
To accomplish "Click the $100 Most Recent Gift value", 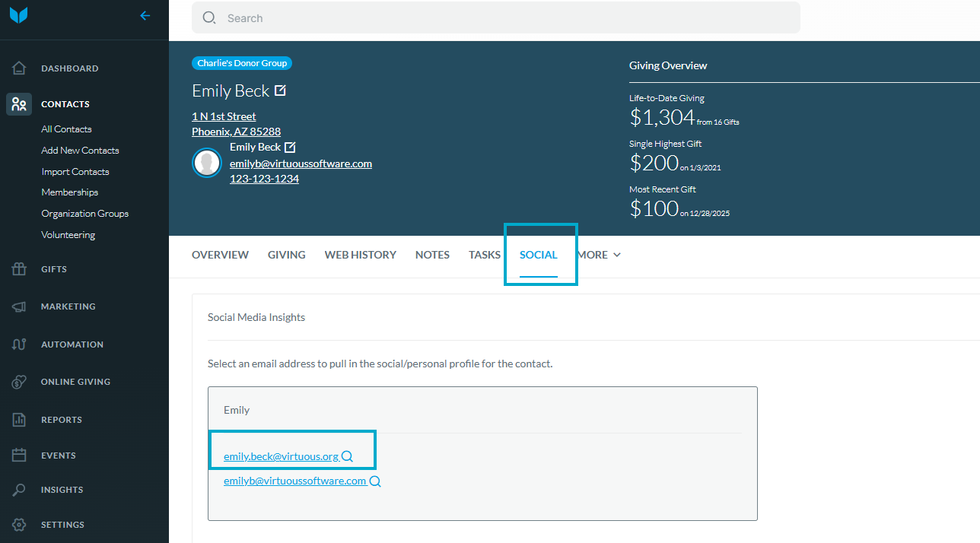I will pos(654,208).
